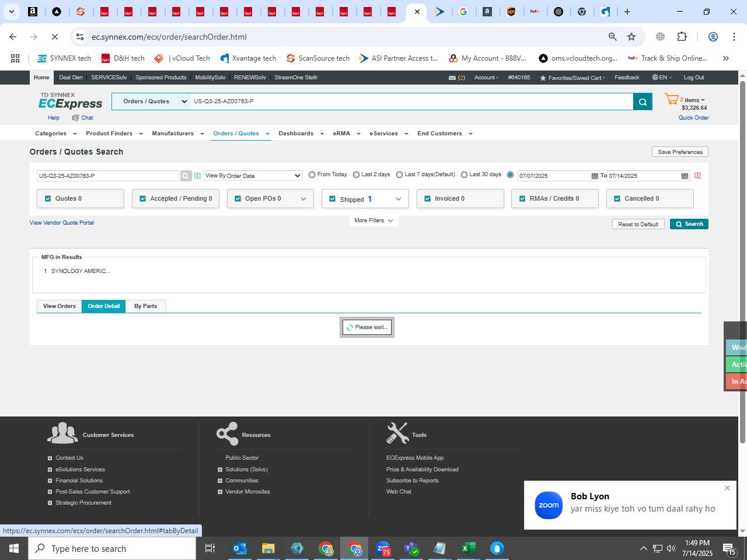The image size is (747, 560).
Task: Click the browser bookmark star icon
Action: tap(631, 37)
